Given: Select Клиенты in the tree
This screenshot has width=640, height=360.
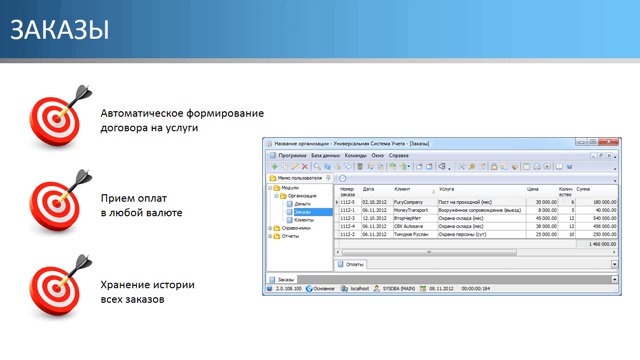Looking at the screenshot, I should pos(304,220).
